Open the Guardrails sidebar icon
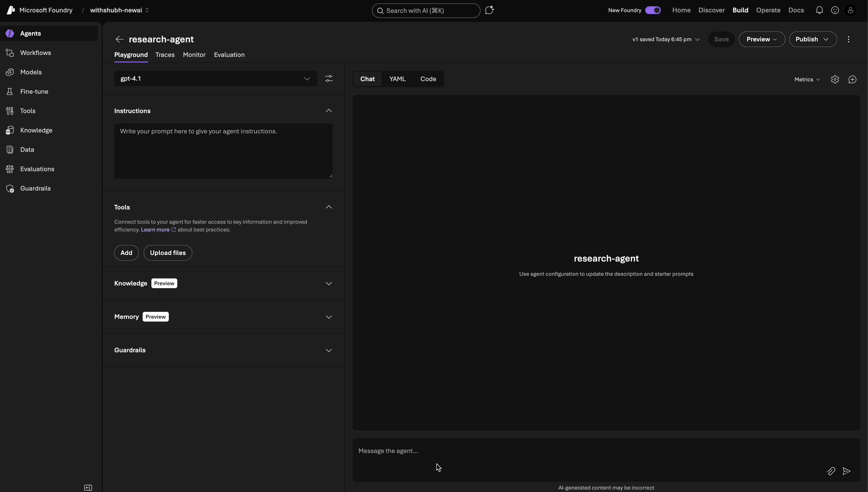This screenshot has height=492, width=868. [x=10, y=188]
